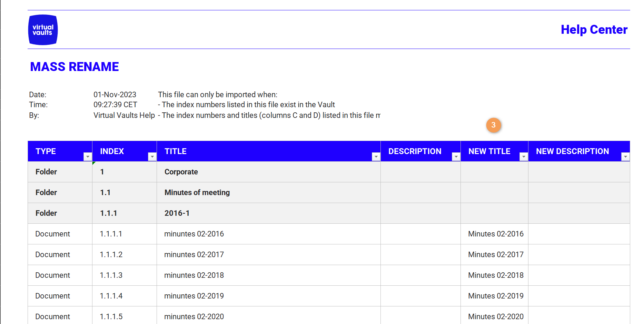Select title cell minuntes 02-2019

click(269, 296)
